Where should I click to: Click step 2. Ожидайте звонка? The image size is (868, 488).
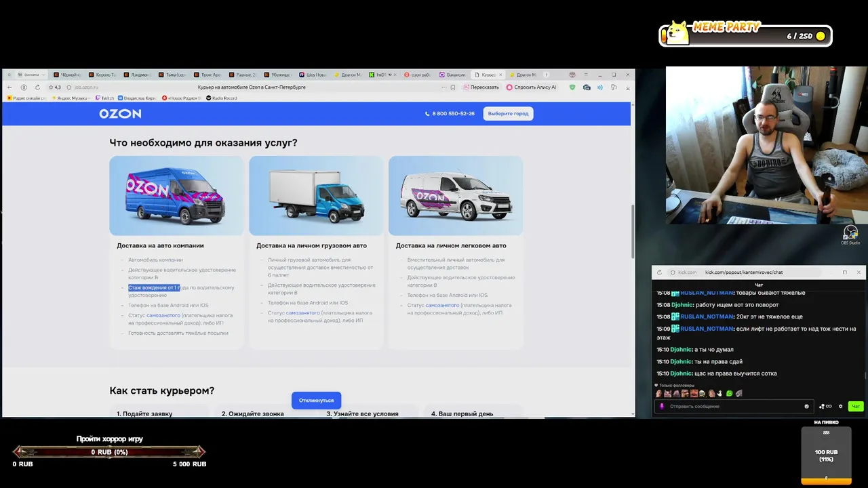click(x=252, y=413)
